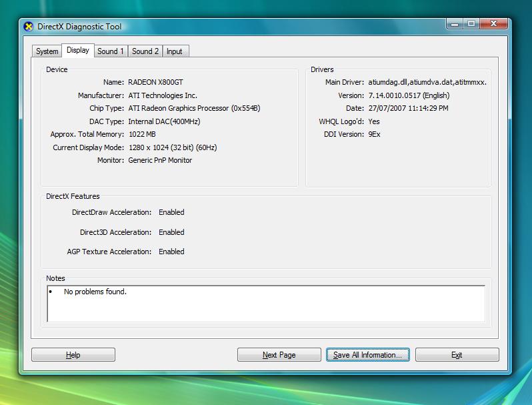The width and height of the screenshot is (532, 405).
Task: Click manufacturer value 'ATI Technologies Inc.'
Action: (x=163, y=95)
